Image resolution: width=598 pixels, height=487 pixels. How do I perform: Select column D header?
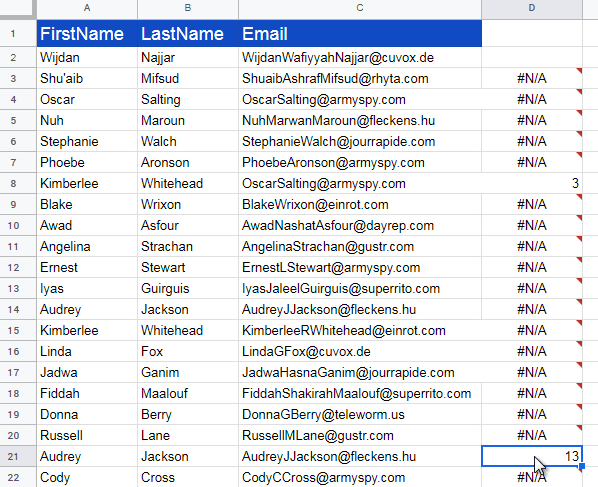pos(532,8)
